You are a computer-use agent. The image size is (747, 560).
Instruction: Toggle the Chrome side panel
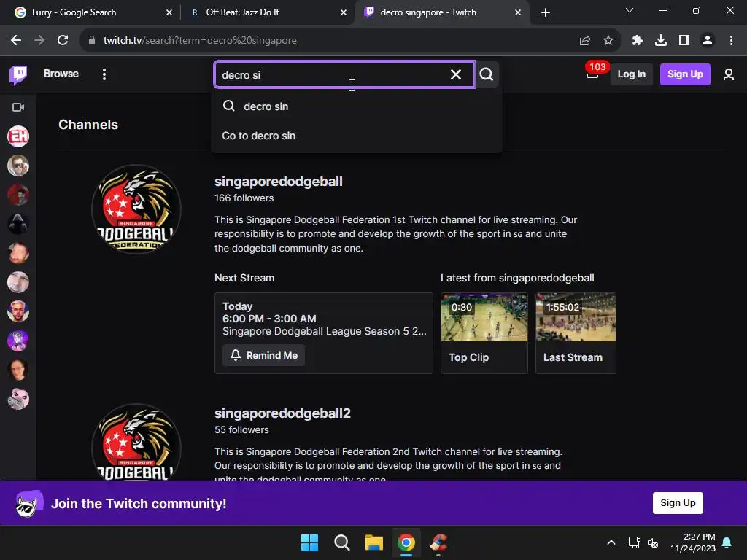(x=684, y=41)
